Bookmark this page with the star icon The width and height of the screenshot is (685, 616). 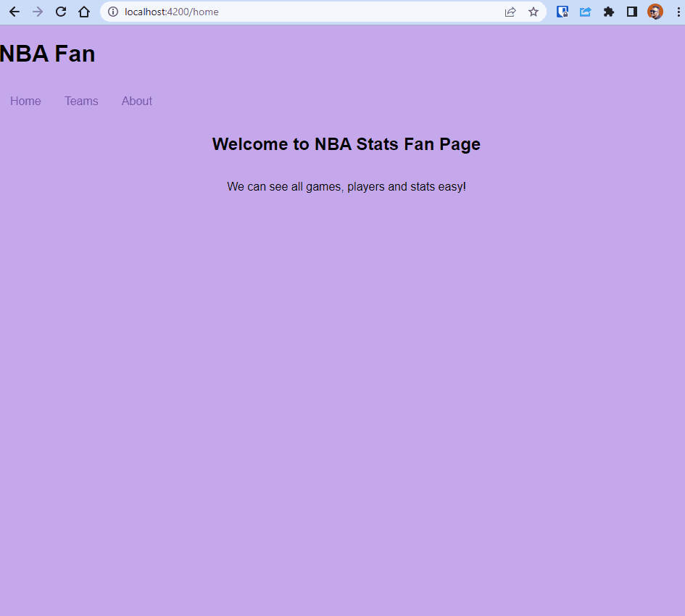(x=533, y=12)
